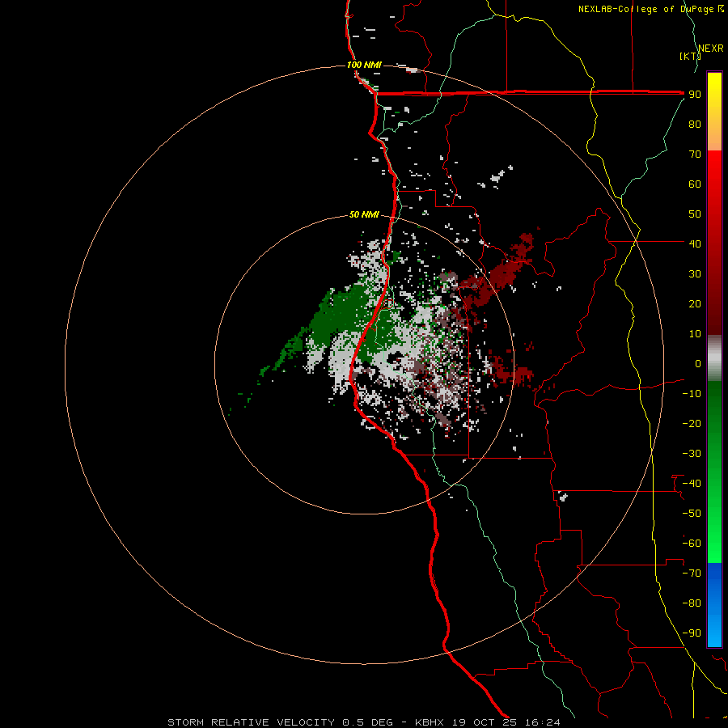Select the 0 value on velocity scale

(x=698, y=363)
